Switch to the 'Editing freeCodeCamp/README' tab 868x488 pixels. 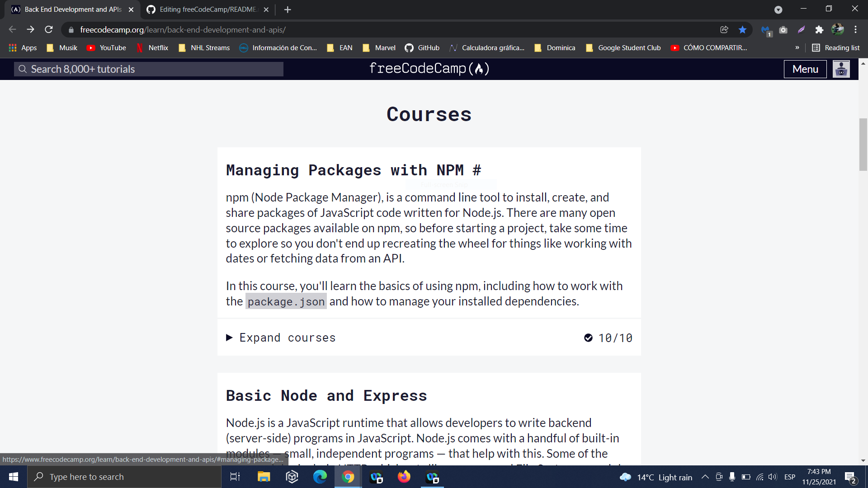(203, 9)
